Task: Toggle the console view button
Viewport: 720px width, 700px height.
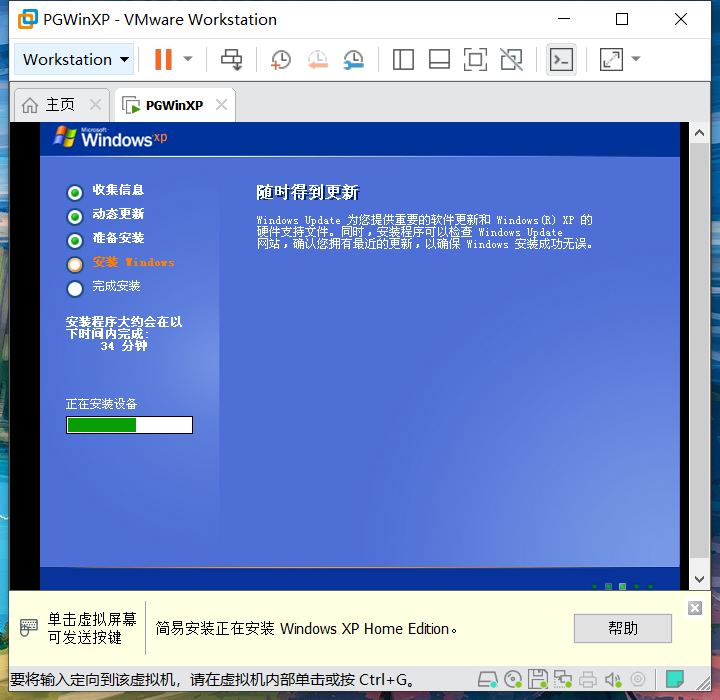Action: [561, 59]
